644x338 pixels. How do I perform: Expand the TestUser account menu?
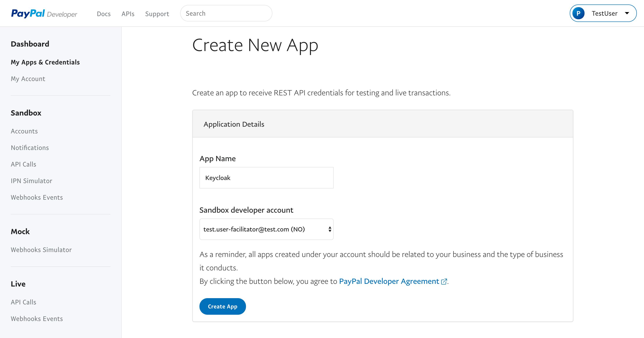(x=627, y=13)
